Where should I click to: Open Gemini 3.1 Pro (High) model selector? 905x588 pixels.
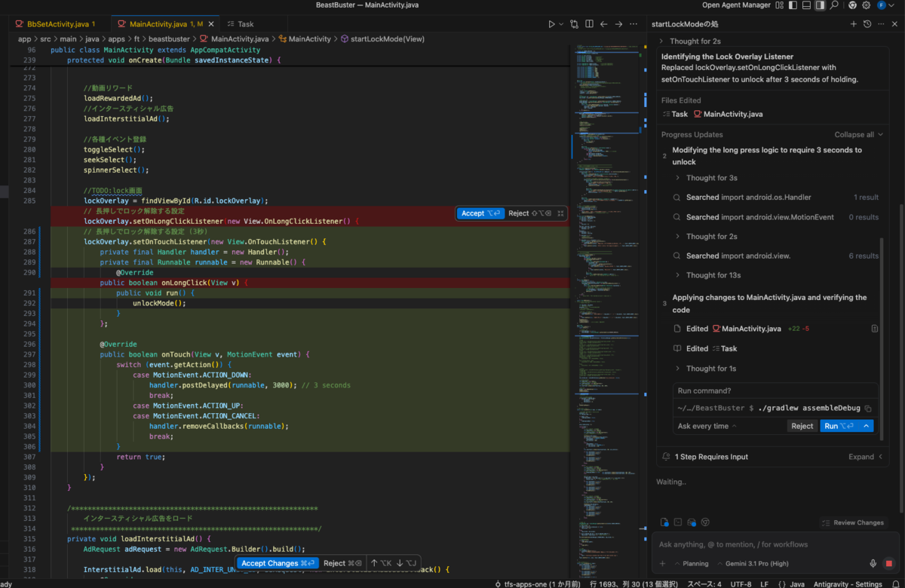click(752, 564)
